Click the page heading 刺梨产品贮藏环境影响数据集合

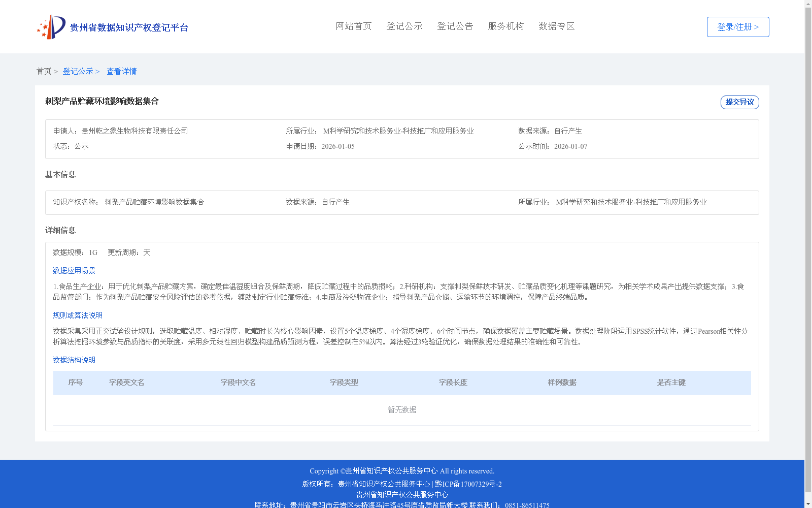coord(102,101)
